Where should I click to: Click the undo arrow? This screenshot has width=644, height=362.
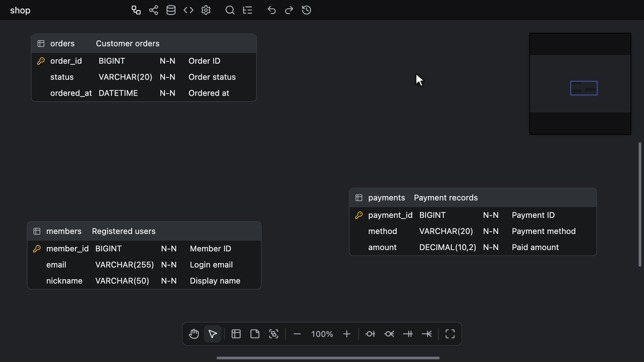click(x=272, y=10)
